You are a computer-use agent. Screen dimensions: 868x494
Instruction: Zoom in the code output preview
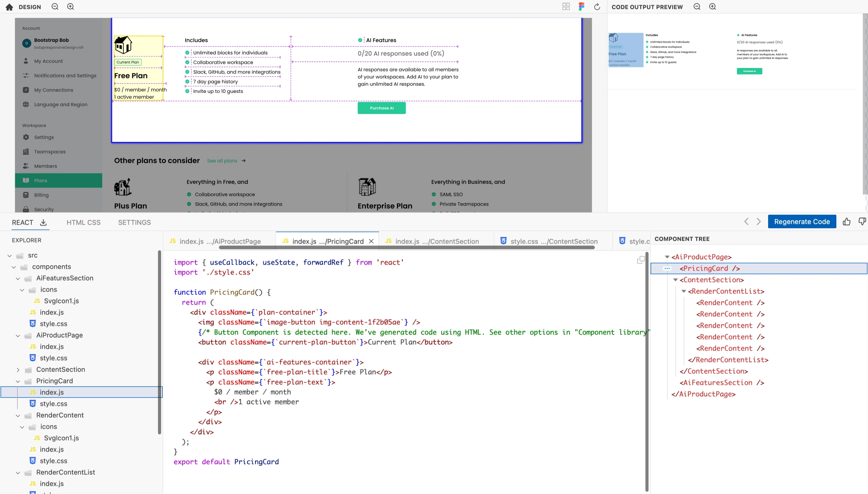coord(713,7)
